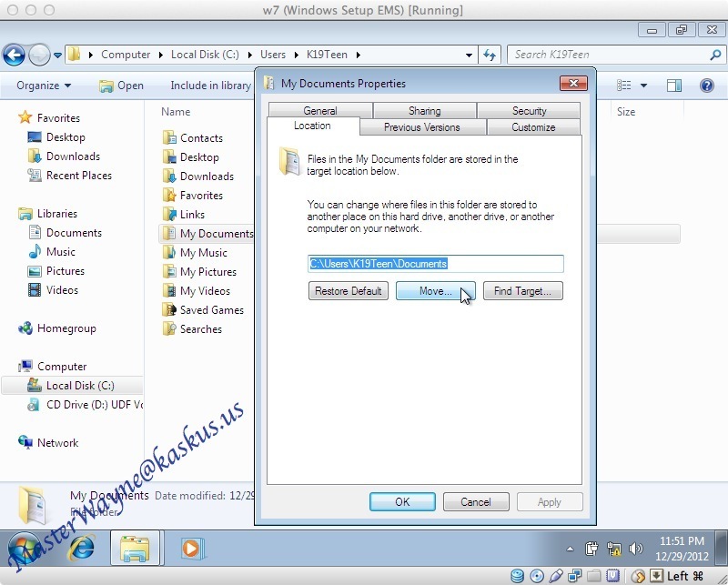
Task: Click the search magnifier icon
Action: [x=715, y=55]
